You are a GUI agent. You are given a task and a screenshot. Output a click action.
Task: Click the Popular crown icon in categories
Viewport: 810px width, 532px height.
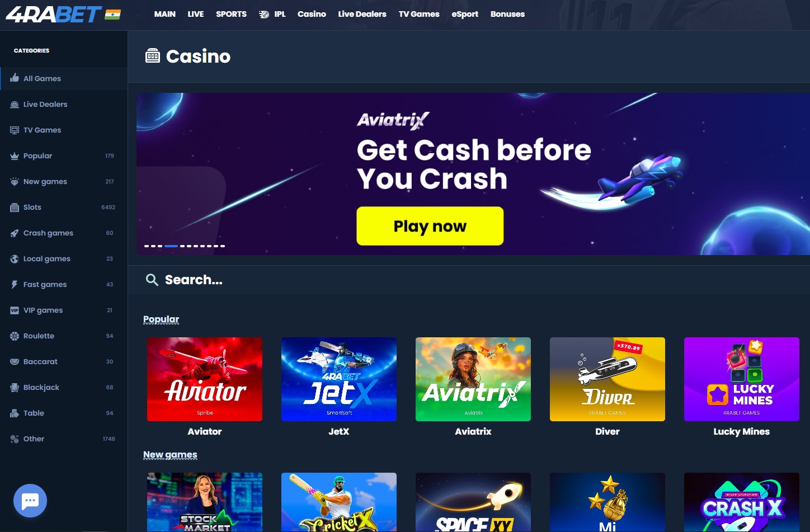(15, 156)
